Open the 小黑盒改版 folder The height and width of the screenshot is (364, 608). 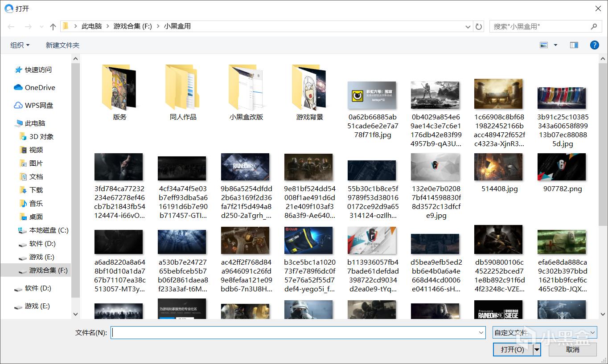pyautogui.click(x=246, y=92)
